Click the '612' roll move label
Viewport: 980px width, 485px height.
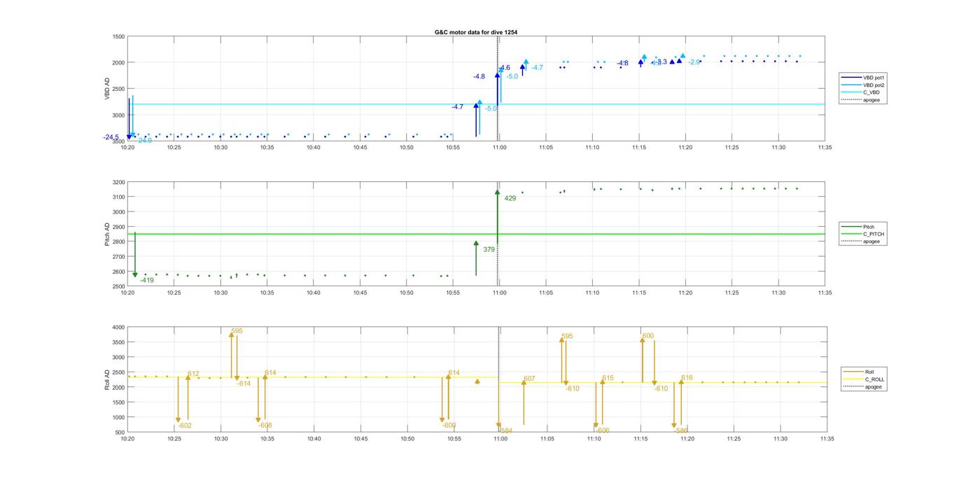pyautogui.click(x=193, y=374)
